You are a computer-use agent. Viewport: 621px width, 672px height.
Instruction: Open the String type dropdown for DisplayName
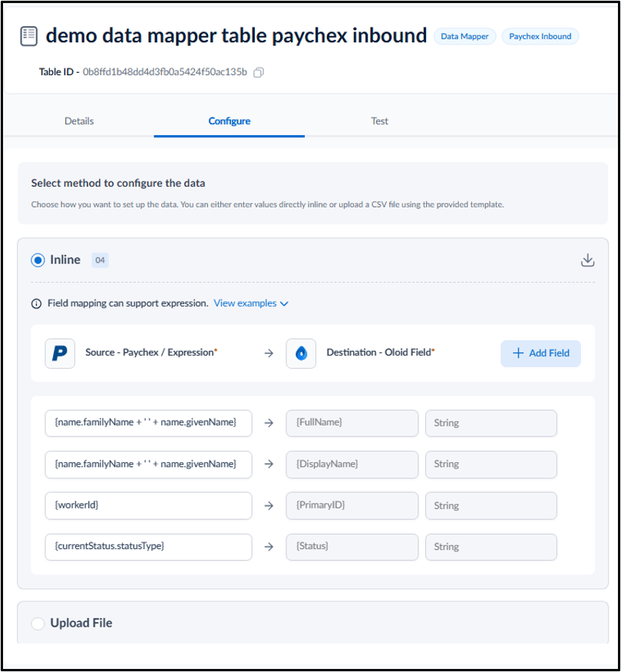[x=491, y=465]
